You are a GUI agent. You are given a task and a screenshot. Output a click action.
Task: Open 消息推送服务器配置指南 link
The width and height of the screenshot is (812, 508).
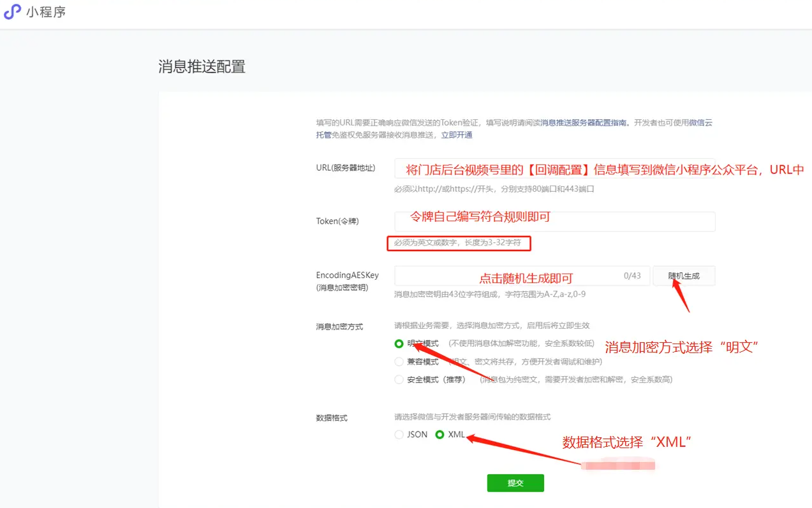585,123
